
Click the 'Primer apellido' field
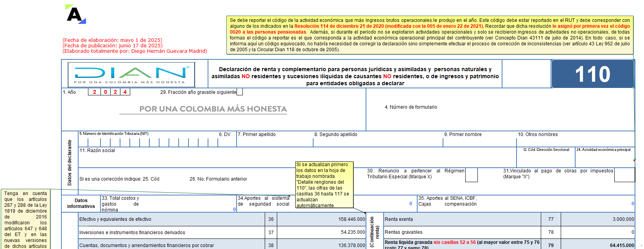click(274, 139)
